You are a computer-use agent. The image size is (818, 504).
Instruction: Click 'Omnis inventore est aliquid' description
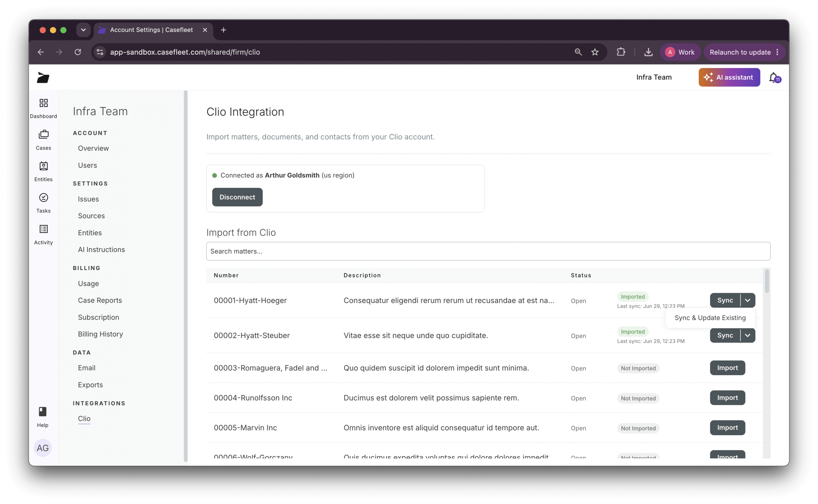[x=441, y=428]
